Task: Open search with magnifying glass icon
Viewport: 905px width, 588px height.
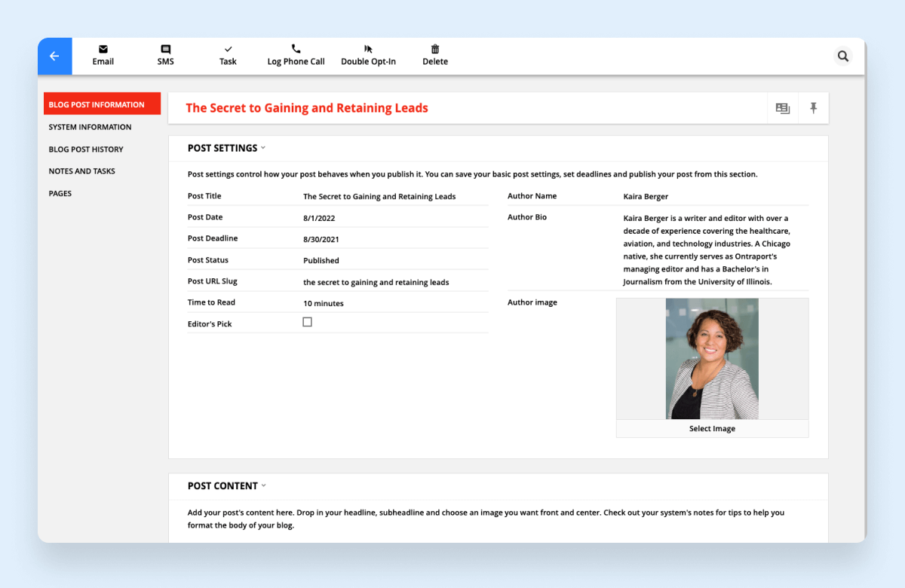Action: click(843, 57)
